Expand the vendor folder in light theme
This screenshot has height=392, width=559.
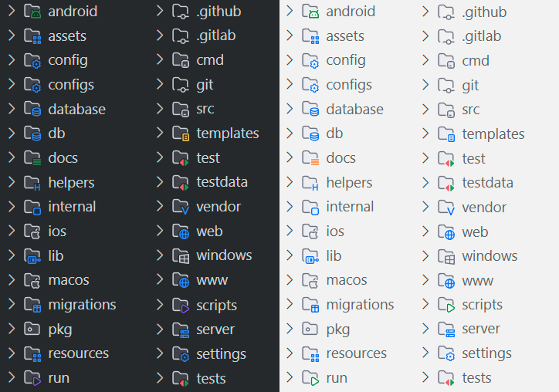click(x=425, y=207)
